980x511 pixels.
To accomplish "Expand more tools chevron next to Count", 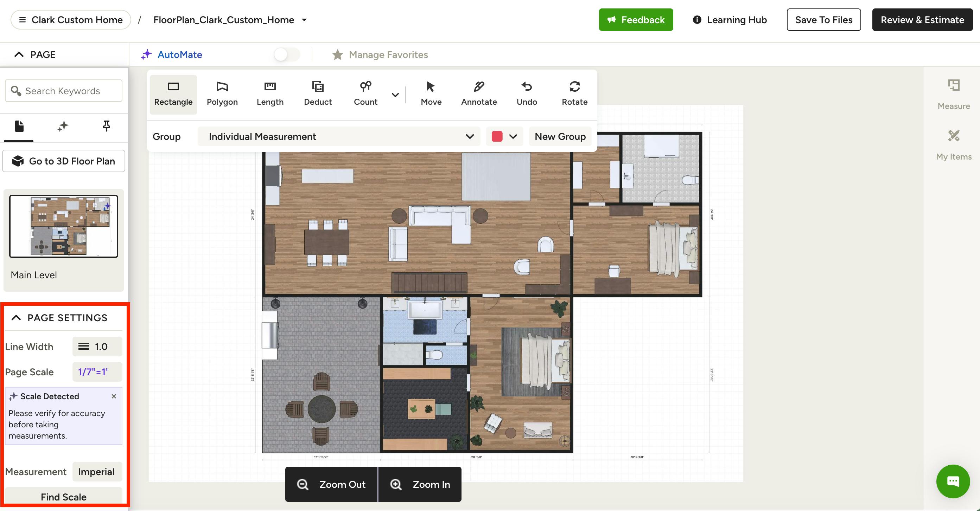I will click(395, 95).
